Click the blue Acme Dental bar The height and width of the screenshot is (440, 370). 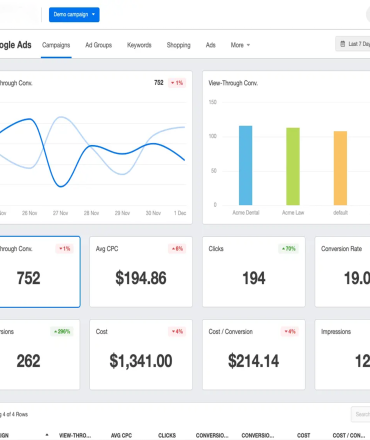point(246,165)
